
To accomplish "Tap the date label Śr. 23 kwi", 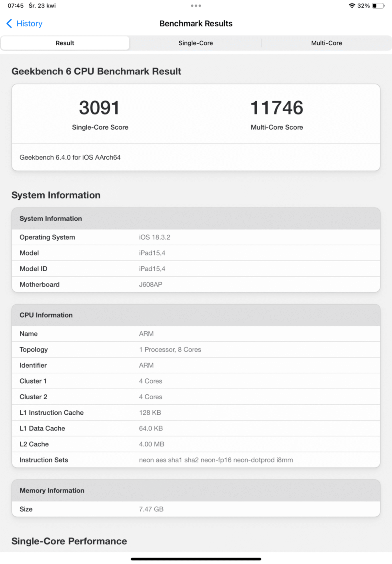I will click(x=41, y=6).
